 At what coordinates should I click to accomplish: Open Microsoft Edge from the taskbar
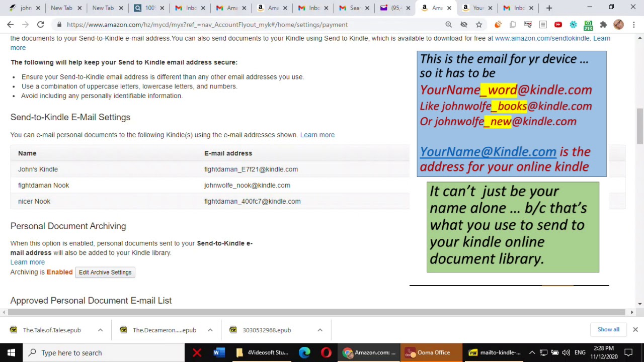[x=304, y=352]
